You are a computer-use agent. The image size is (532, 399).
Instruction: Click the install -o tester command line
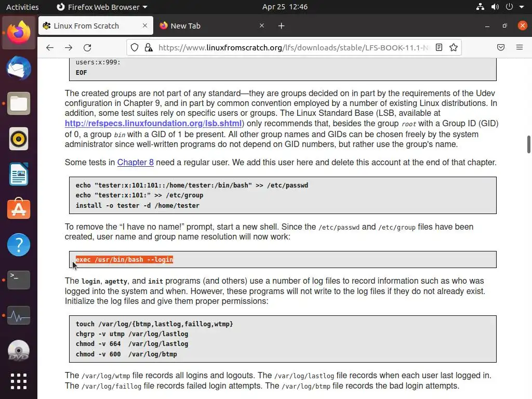pyautogui.click(x=137, y=206)
